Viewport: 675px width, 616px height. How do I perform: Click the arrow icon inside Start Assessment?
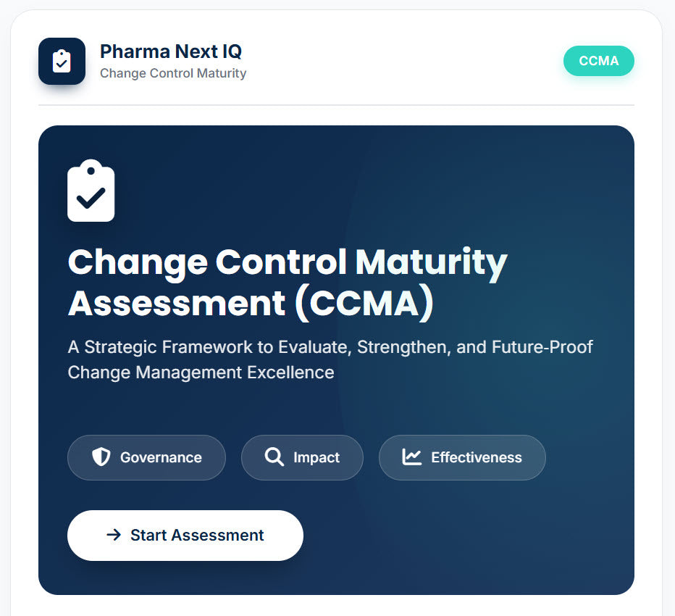pyautogui.click(x=114, y=535)
